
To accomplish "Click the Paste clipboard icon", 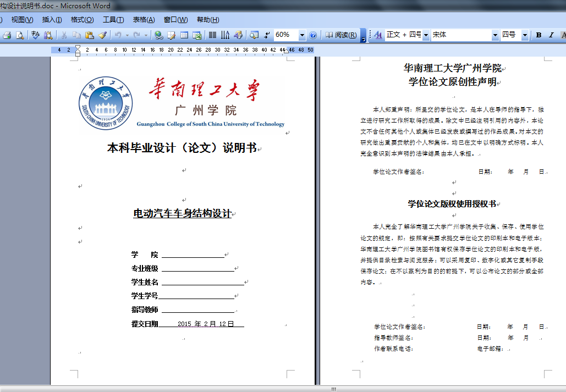I will (x=89, y=35).
